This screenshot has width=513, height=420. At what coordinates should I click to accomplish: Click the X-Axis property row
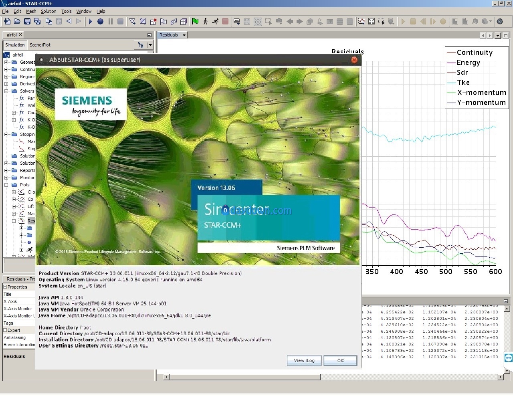click(19, 301)
